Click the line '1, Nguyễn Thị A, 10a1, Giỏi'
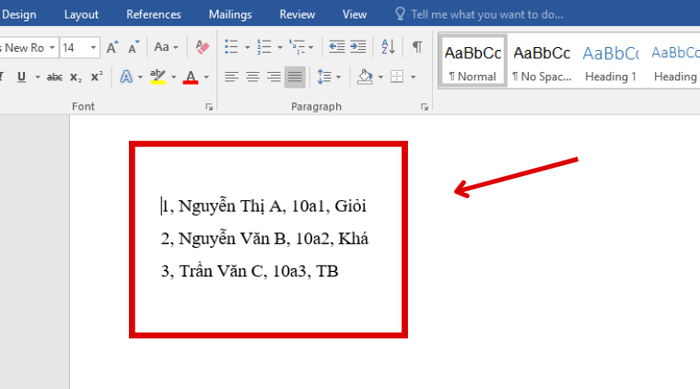 tap(264, 206)
